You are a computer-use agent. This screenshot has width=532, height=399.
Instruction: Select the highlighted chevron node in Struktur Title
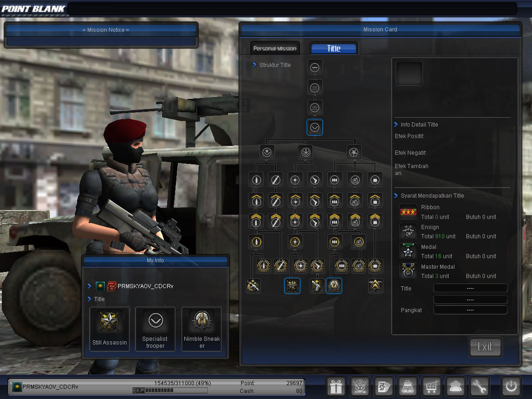314,127
